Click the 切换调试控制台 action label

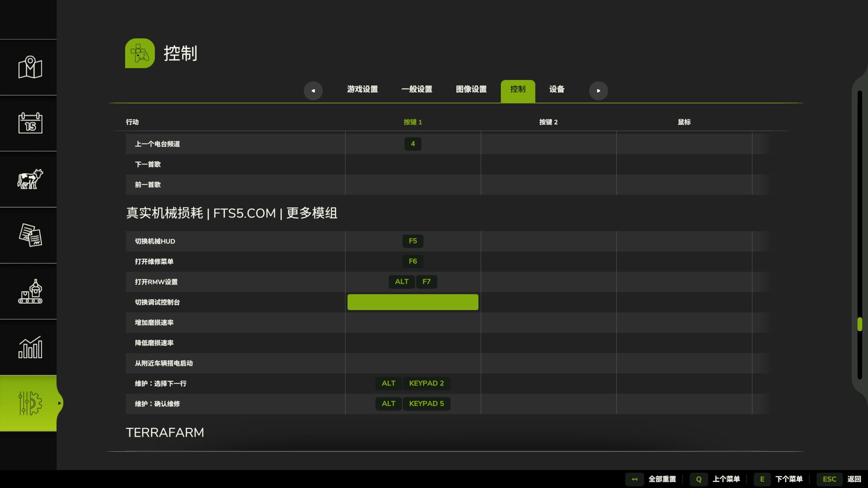tap(157, 302)
